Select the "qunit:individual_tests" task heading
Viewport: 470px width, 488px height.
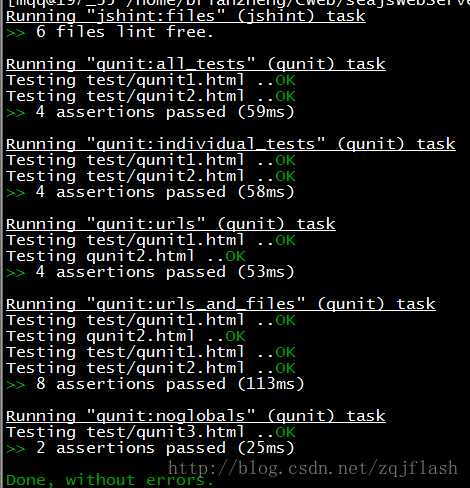[231, 144]
